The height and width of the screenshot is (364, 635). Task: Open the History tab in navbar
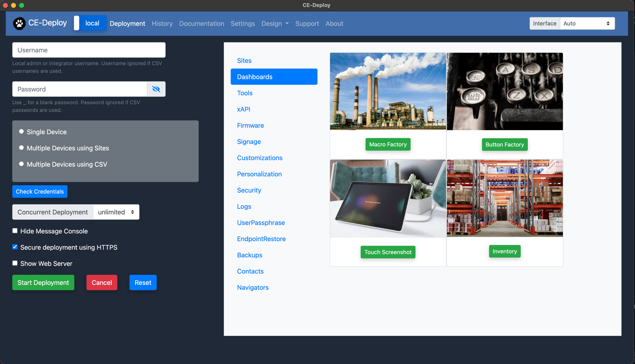click(x=162, y=24)
